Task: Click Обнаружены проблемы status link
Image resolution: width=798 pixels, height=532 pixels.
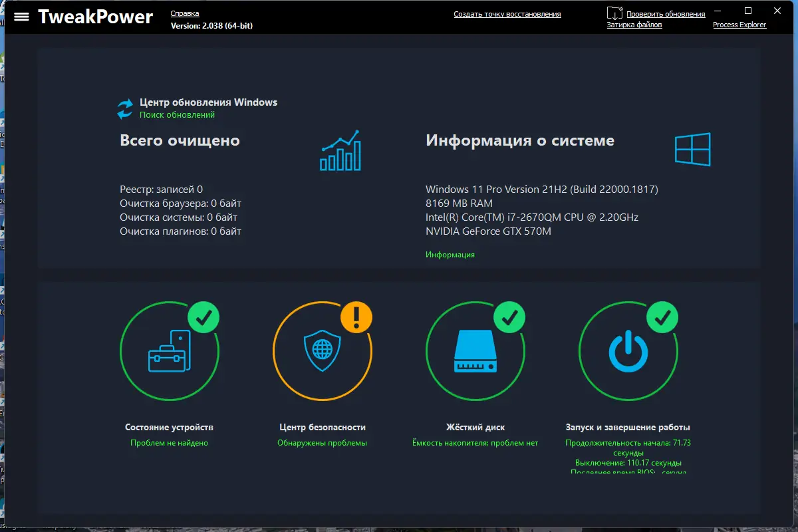Action: [x=322, y=443]
